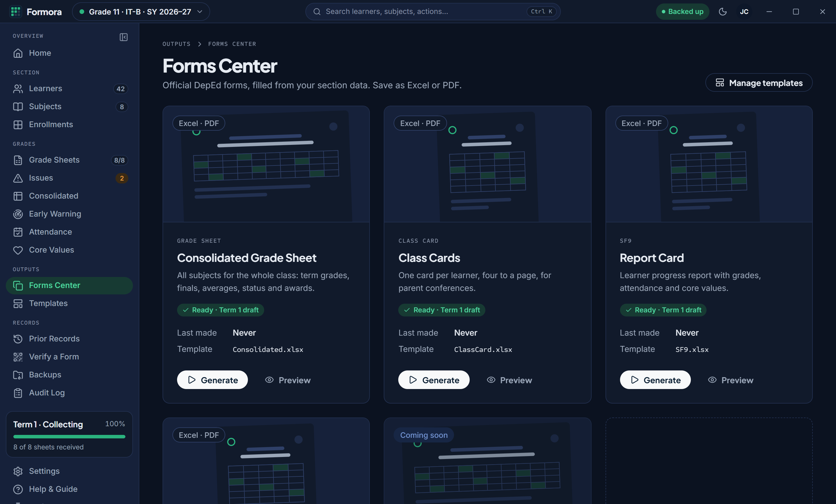
Task: Click the Early Warning target icon
Action: tap(18, 214)
